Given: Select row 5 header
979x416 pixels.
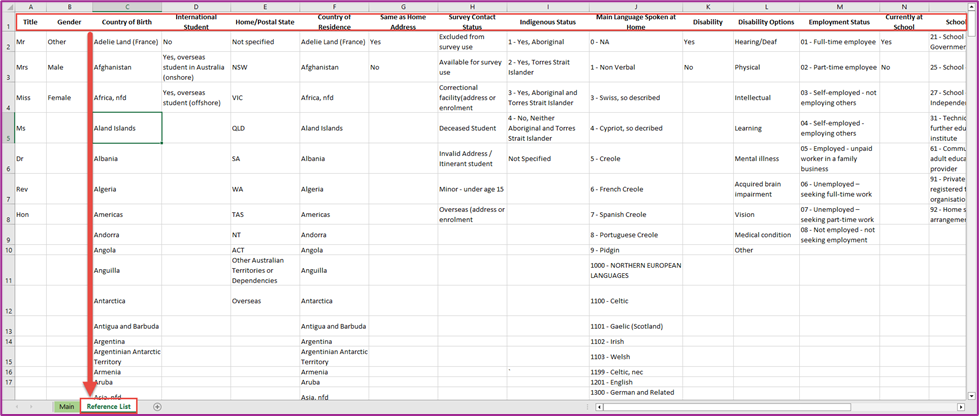Looking at the screenshot, I should (x=7, y=128).
